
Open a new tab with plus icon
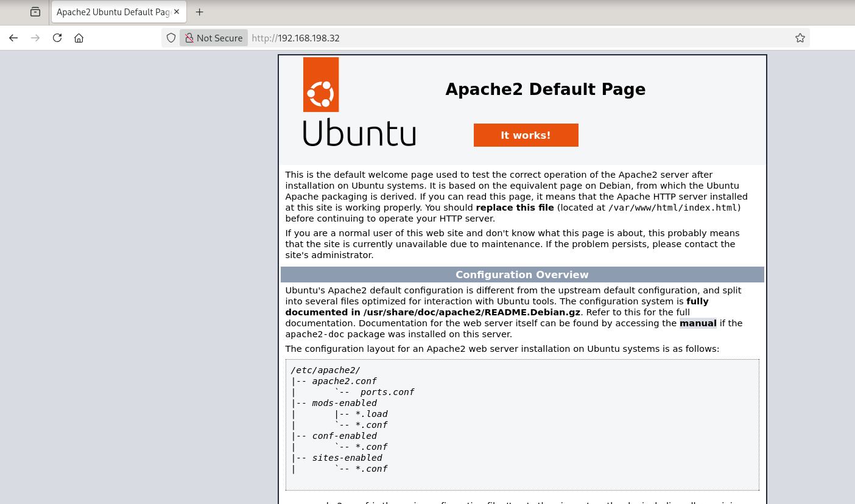pos(199,12)
